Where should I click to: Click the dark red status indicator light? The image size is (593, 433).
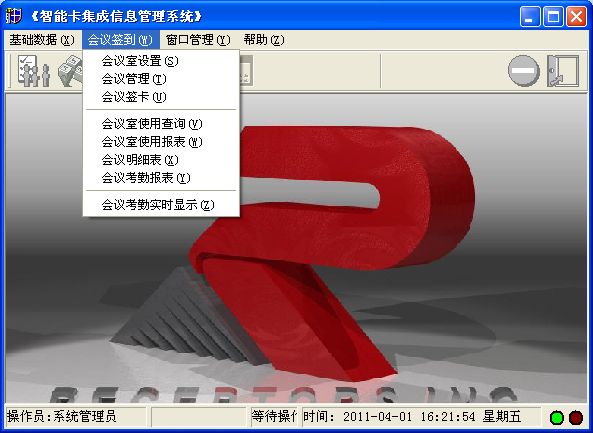pos(576,417)
